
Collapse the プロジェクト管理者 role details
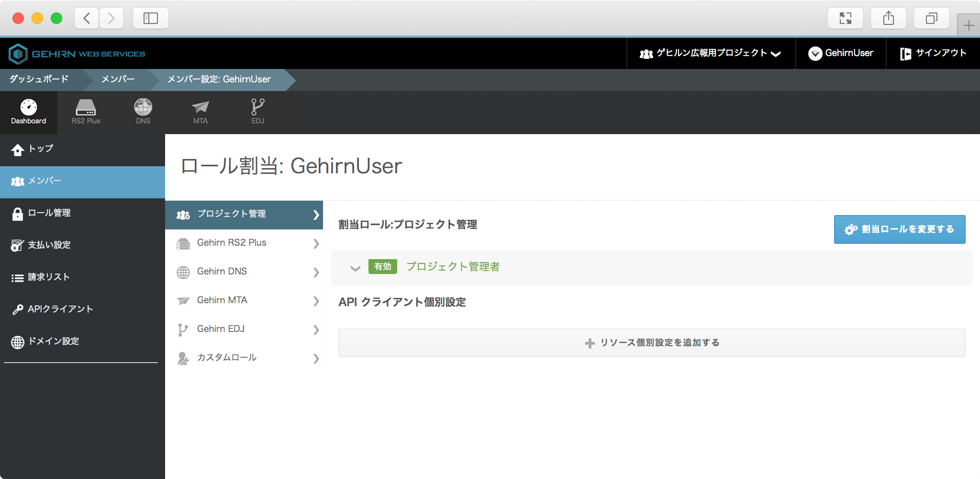pyautogui.click(x=355, y=268)
